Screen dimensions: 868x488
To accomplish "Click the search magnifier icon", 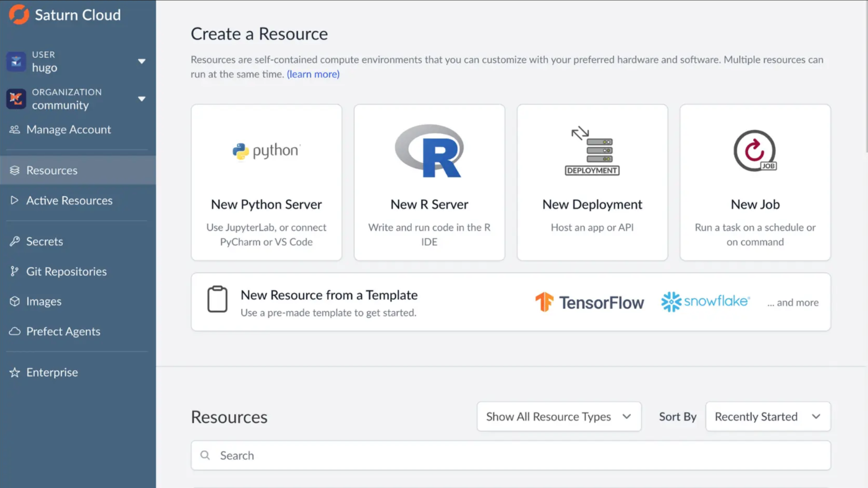I will [x=205, y=455].
